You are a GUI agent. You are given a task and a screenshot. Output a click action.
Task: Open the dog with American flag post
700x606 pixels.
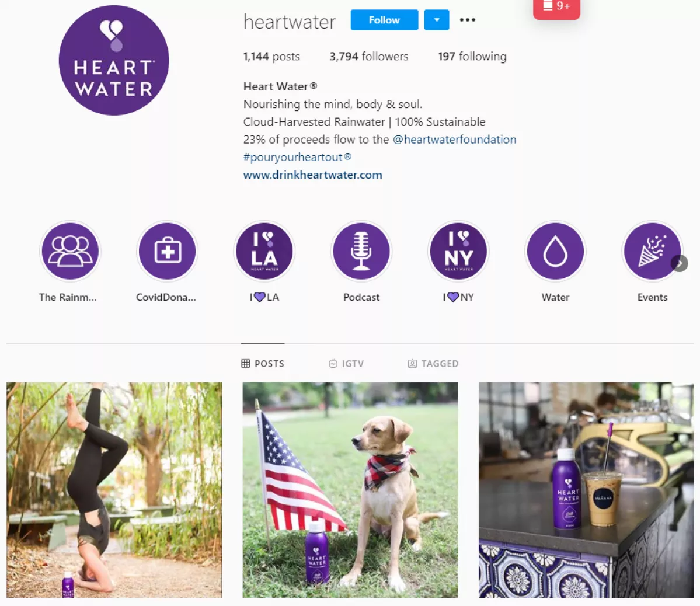[350, 490]
